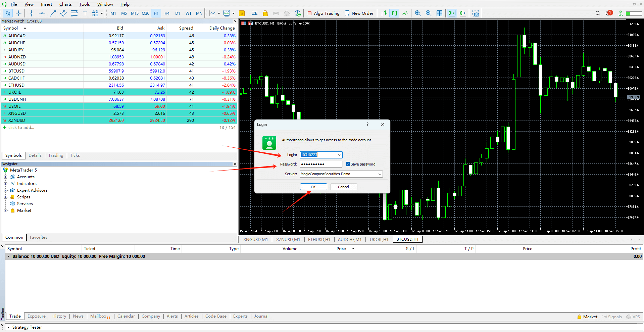Select the Fibonacci retracement tool

tap(74, 13)
